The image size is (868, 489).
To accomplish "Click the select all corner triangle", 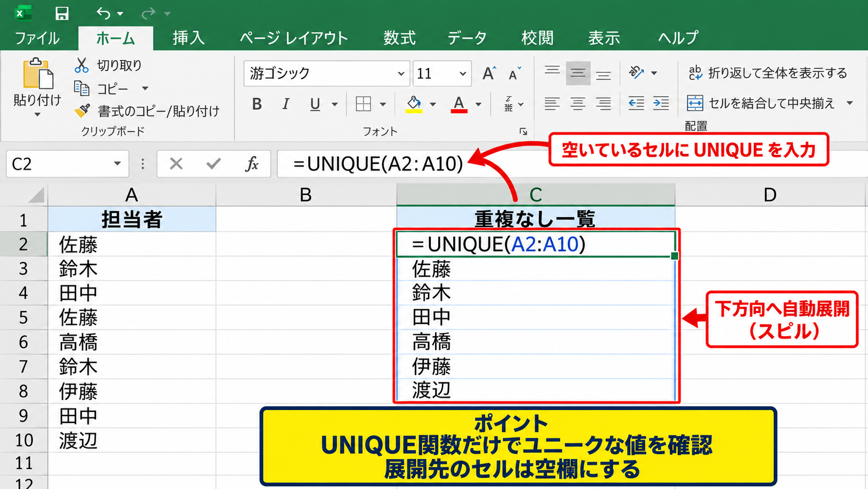I will (x=36, y=195).
